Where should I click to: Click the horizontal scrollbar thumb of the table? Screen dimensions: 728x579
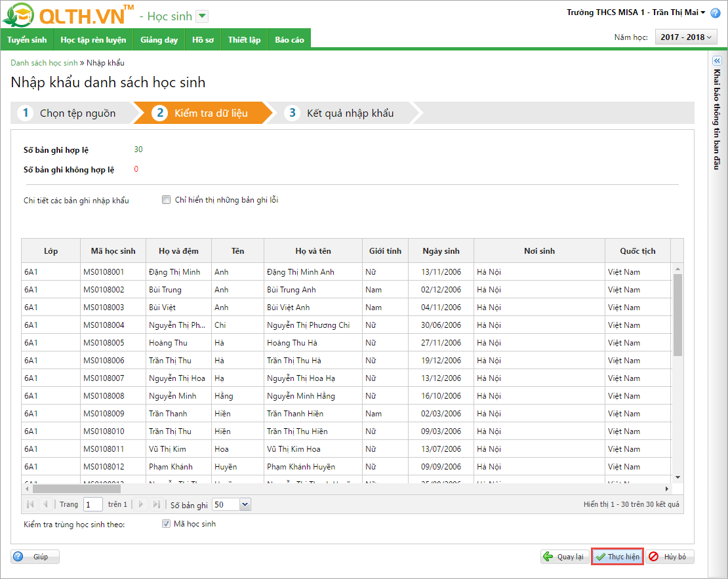coord(77,489)
